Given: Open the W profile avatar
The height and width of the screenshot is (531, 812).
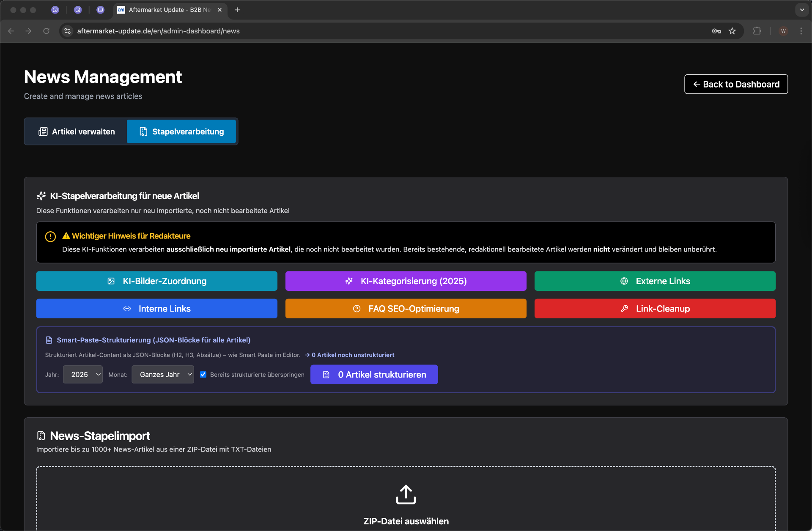Looking at the screenshot, I should click(783, 31).
